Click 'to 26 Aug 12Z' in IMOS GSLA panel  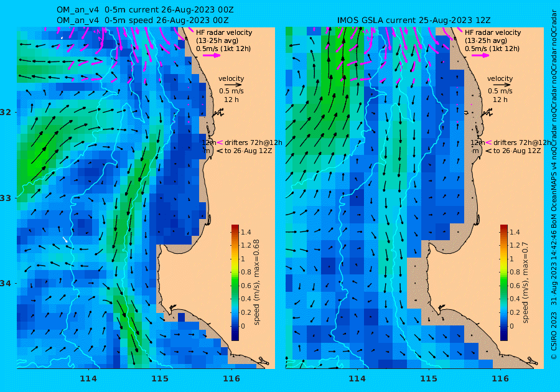517,151
